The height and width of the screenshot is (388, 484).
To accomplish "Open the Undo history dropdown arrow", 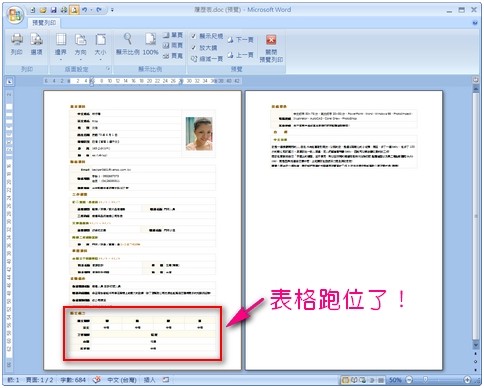I will pyautogui.click(x=91, y=10).
